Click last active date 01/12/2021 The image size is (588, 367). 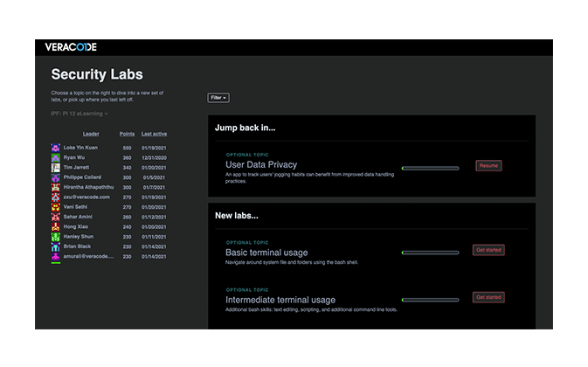click(154, 217)
